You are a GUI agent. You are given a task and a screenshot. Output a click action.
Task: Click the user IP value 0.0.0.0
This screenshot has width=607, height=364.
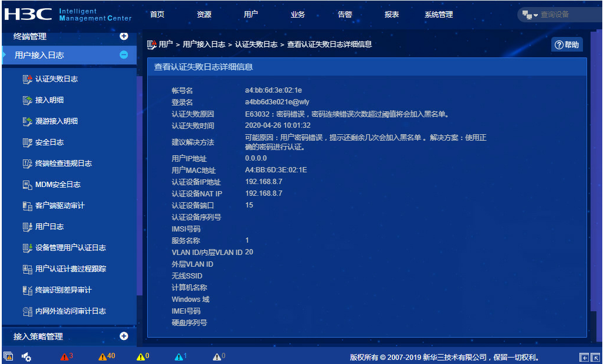(256, 158)
